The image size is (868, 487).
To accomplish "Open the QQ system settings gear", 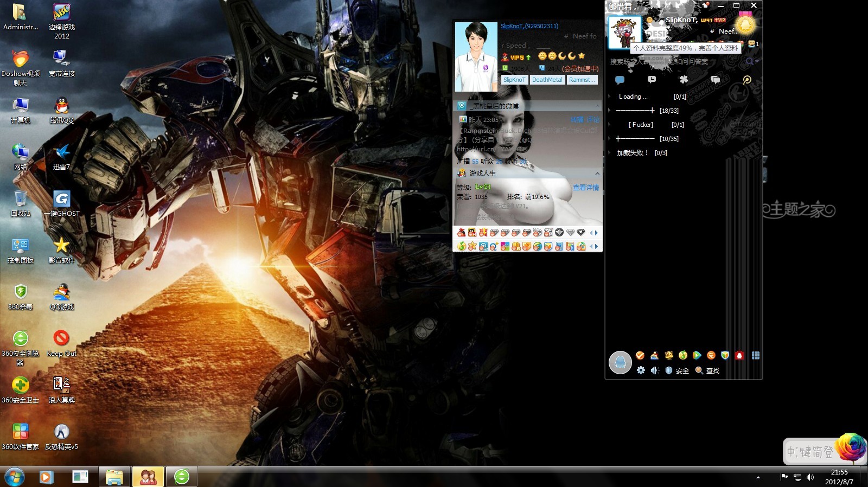I will 641,370.
